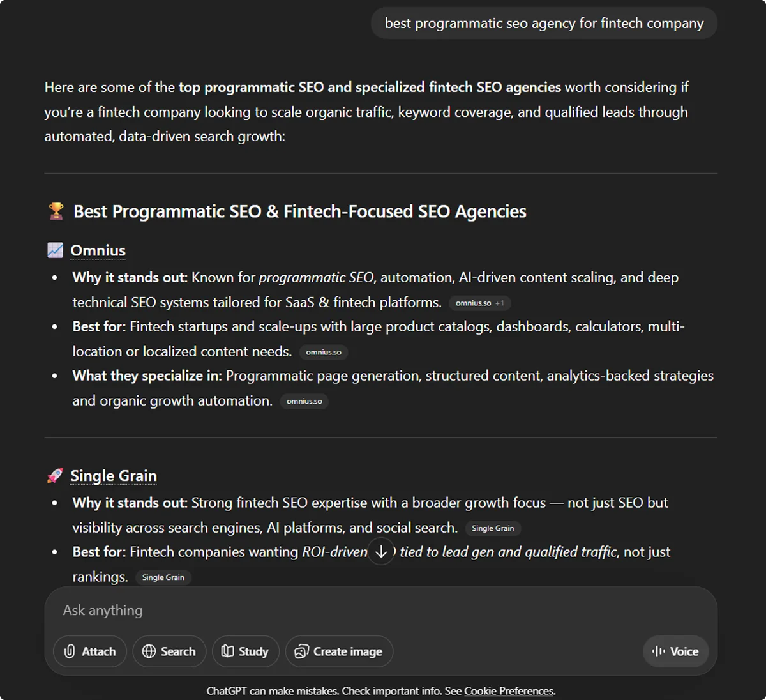
Task: Open omnius.so citation after 'growth automation'
Action: point(304,401)
